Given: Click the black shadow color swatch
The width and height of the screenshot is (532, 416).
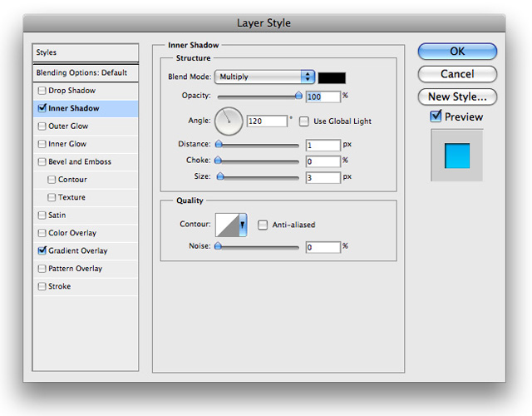Looking at the screenshot, I should (332, 77).
